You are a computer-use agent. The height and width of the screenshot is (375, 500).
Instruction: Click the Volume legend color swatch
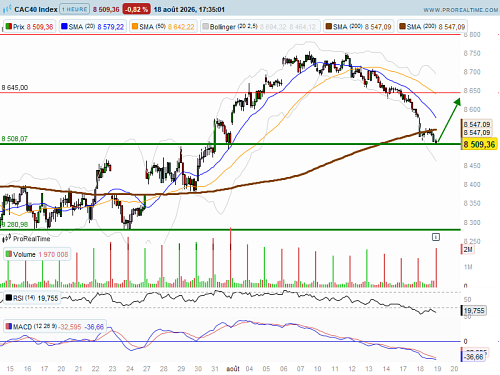(x=9, y=254)
